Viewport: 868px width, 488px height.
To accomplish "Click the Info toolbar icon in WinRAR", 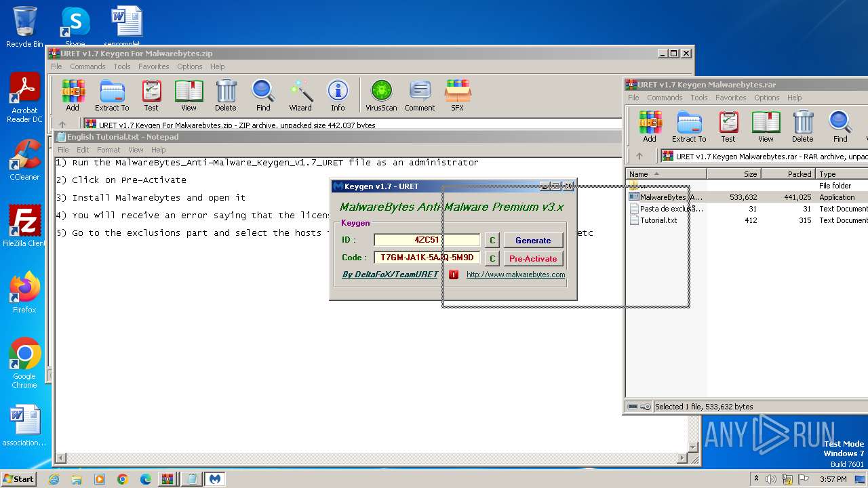I will coord(338,96).
